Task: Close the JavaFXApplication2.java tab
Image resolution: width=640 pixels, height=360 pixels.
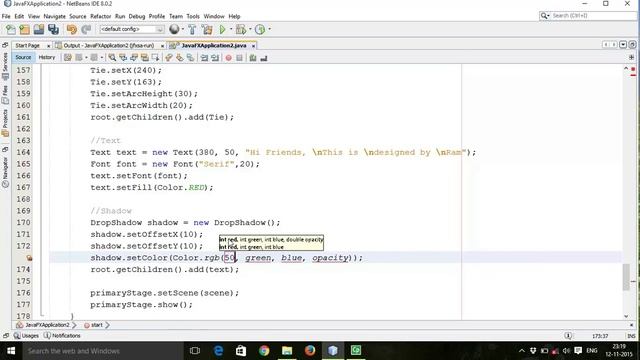Action: coord(253,46)
